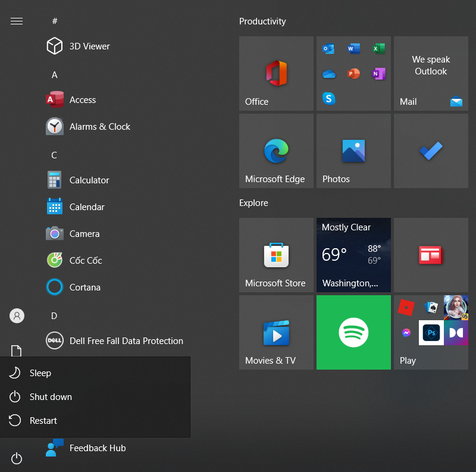This screenshot has width=476, height=472.
Task: Open the Calculator app
Action: coord(115,180)
